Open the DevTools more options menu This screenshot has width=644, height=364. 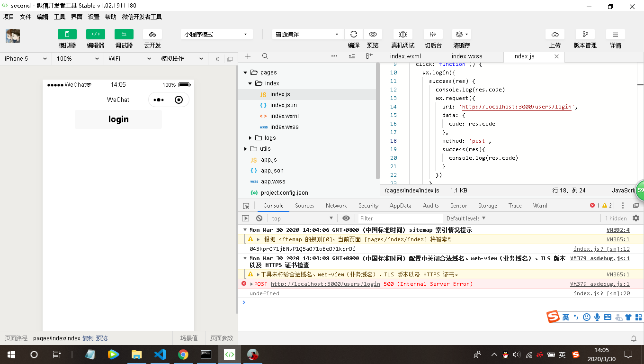click(623, 206)
